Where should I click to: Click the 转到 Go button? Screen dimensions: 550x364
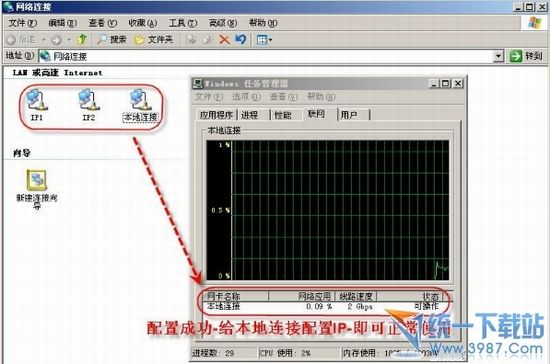pos(526,56)
